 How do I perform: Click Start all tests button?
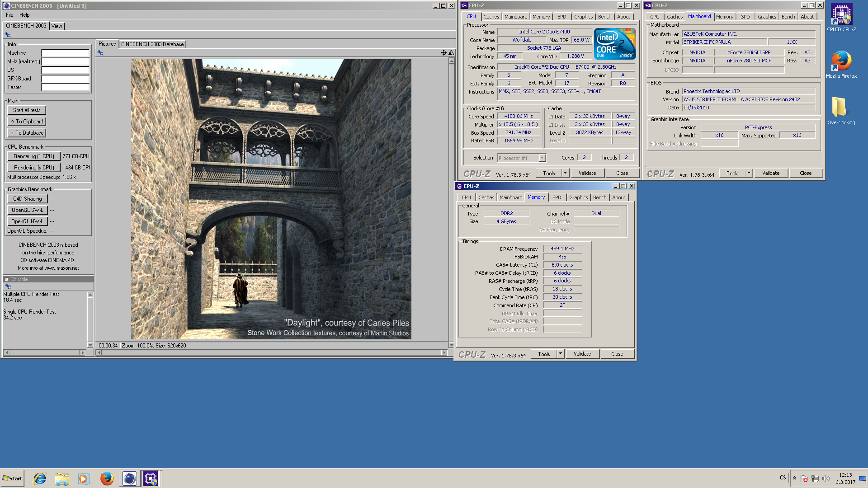pyautogui.click(x=27, y=110)
